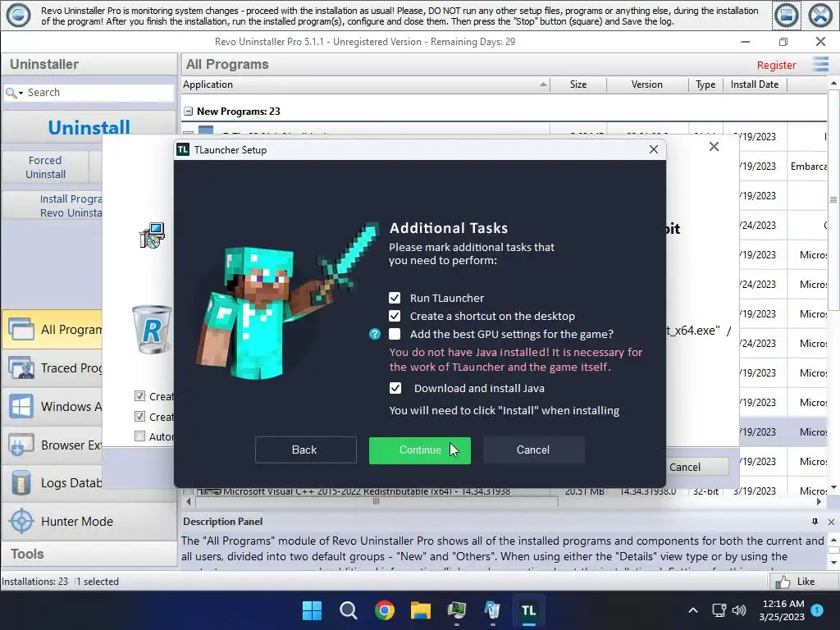The width and height of the screenshot is (840, 630).
Task: Open taskbar Search
Action: pyautogui.click(x=348, y=610)
